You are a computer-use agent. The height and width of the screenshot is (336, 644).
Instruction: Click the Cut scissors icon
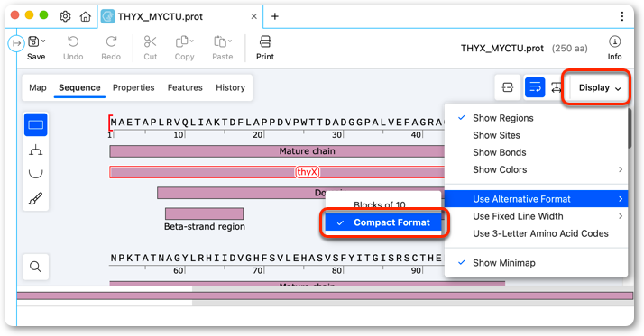(x=150, y=41)
